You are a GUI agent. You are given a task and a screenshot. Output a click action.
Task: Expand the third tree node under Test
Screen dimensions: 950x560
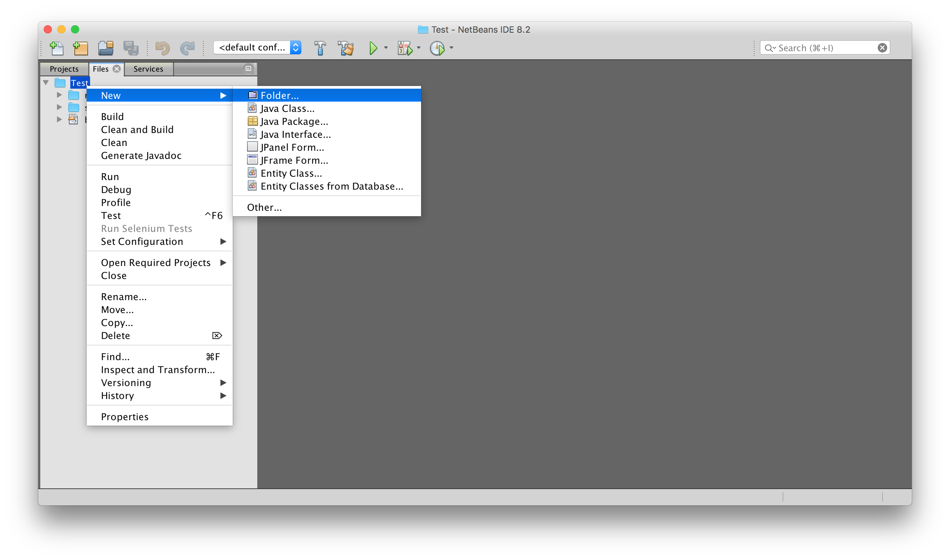pyautogui.click(x=59, y=119)
